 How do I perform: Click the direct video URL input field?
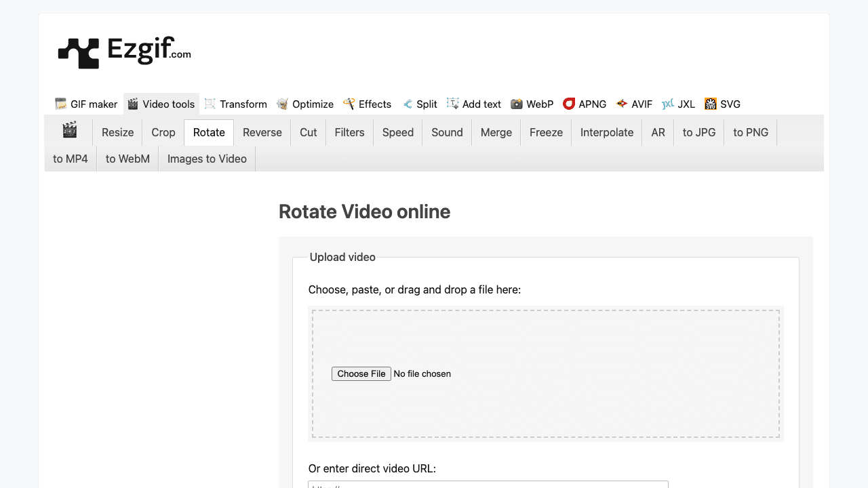point(488,486)
